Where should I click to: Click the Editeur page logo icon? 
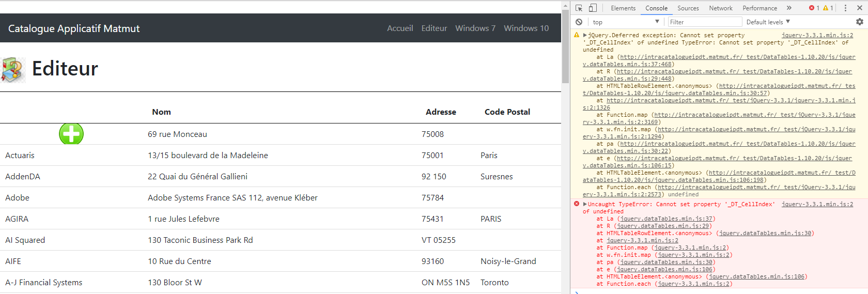(x=13, y=70)
